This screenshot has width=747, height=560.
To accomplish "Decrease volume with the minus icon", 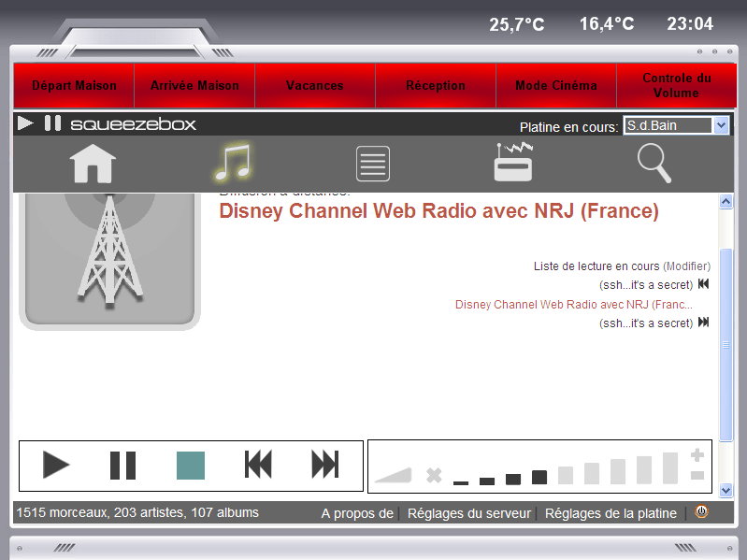I will [x=697, y=475].
